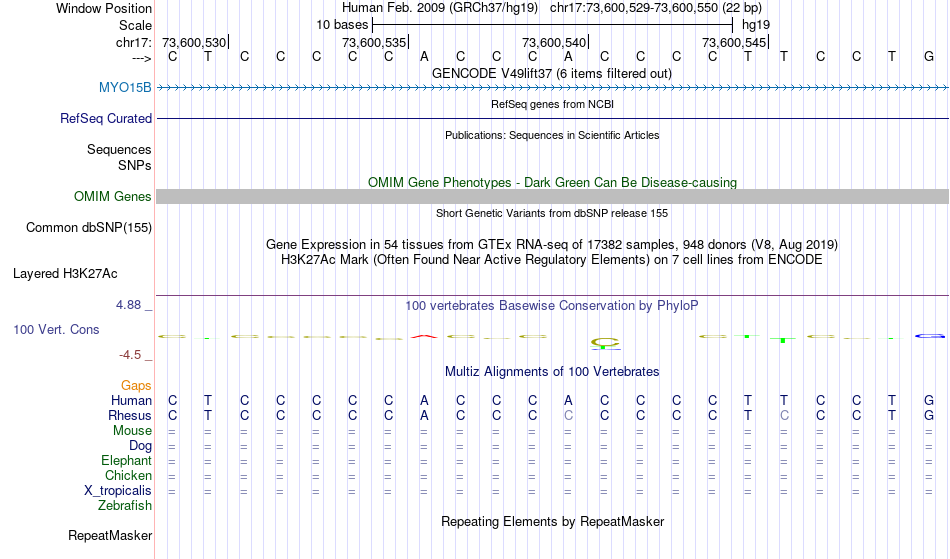Click the GENCODE V49lift37 track title

pyautogui.click(x=552, y=73)
